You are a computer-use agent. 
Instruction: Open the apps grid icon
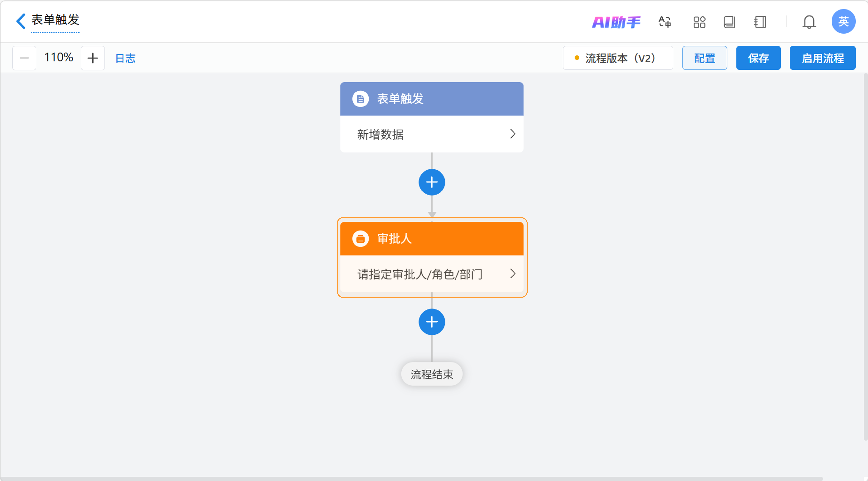(x=699, y=22)
